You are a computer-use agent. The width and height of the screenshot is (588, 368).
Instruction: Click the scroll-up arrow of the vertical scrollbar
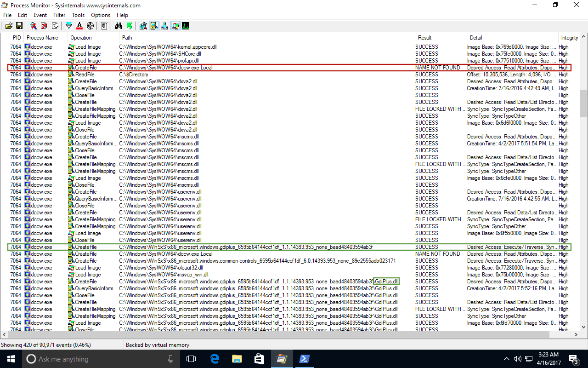click(x=583, y=37)
